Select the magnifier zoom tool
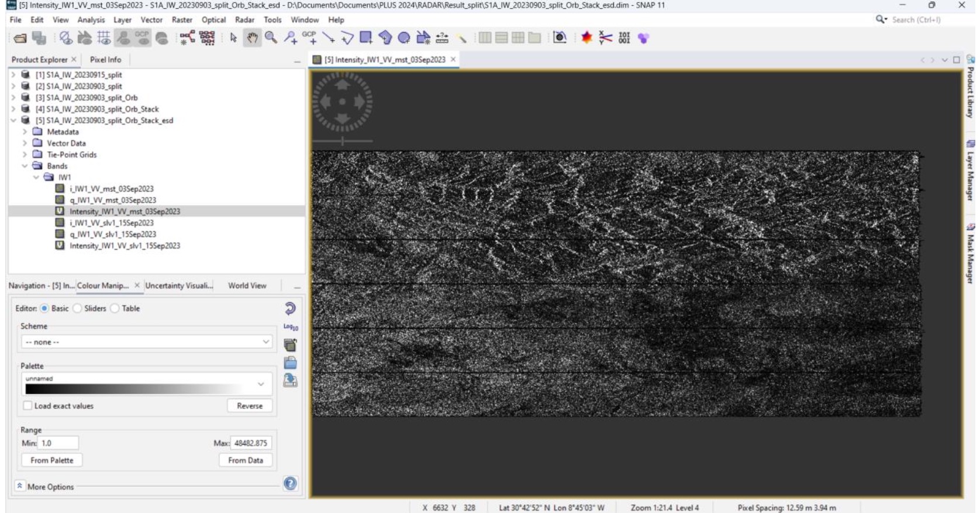980x513 pixels. pos(271,39)
